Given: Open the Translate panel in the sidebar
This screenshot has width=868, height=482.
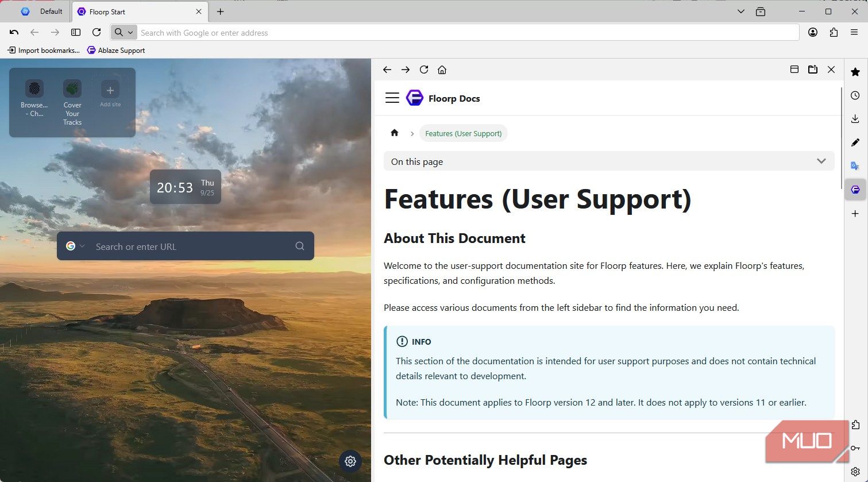Looking at the screenshot, I should pos(855,165).
